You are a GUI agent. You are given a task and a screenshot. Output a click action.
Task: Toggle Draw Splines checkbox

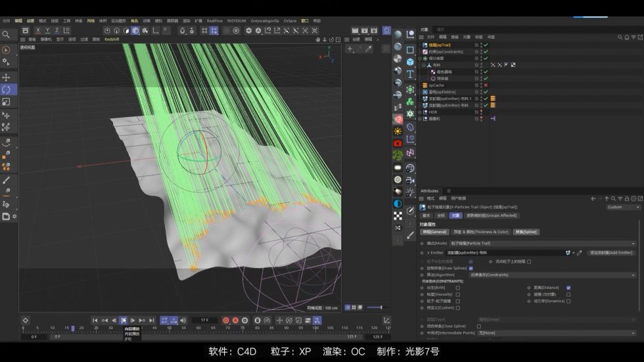471,268
